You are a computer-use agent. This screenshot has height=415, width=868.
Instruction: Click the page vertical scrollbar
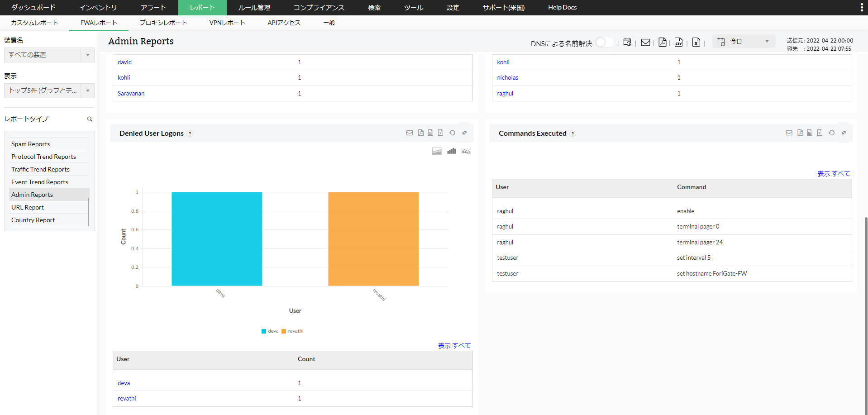[x=866, y=315]
